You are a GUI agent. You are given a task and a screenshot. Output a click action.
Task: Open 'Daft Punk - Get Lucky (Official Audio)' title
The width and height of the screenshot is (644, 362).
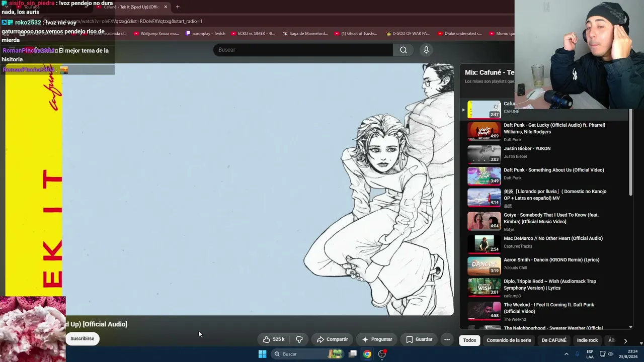click(554, 129)
